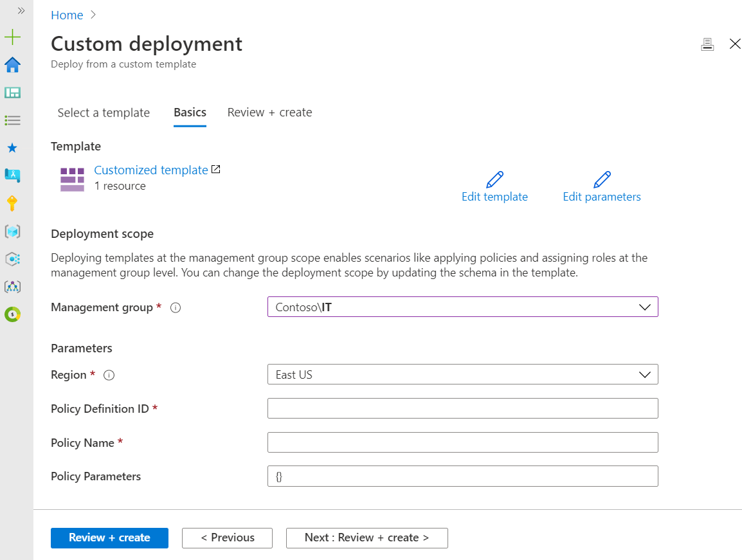Click the '1 resource' text
This screenshot has width=742, height=560.
click(120, 186)
